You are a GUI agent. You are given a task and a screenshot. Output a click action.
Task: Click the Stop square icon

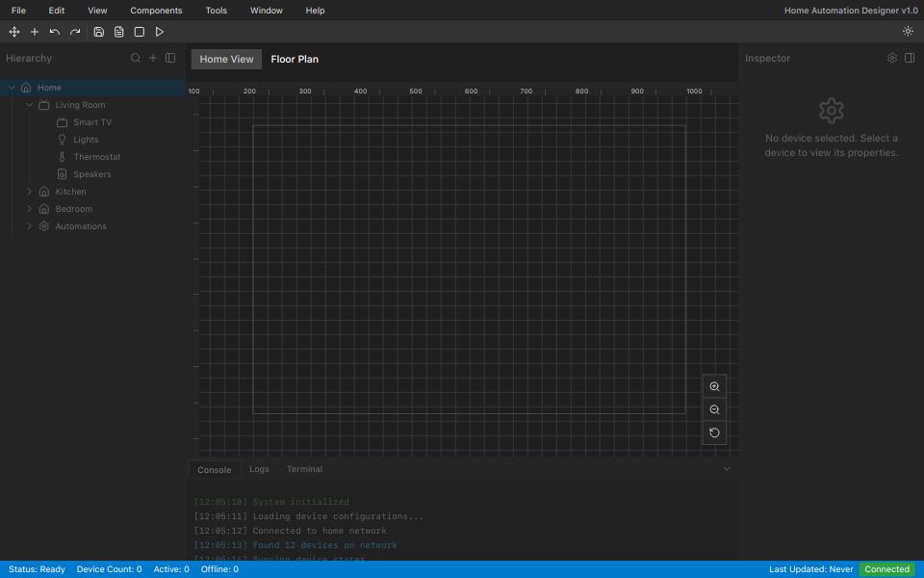point(140,32)
